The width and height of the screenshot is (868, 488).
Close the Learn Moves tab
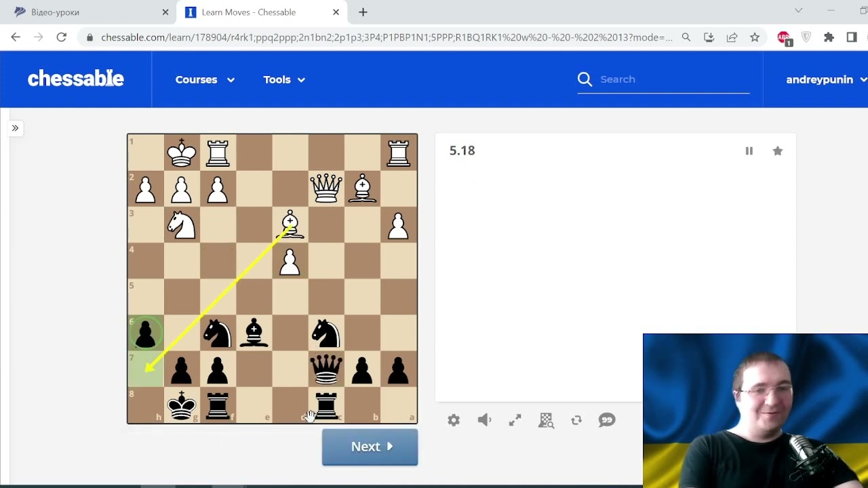click(336, 12)
